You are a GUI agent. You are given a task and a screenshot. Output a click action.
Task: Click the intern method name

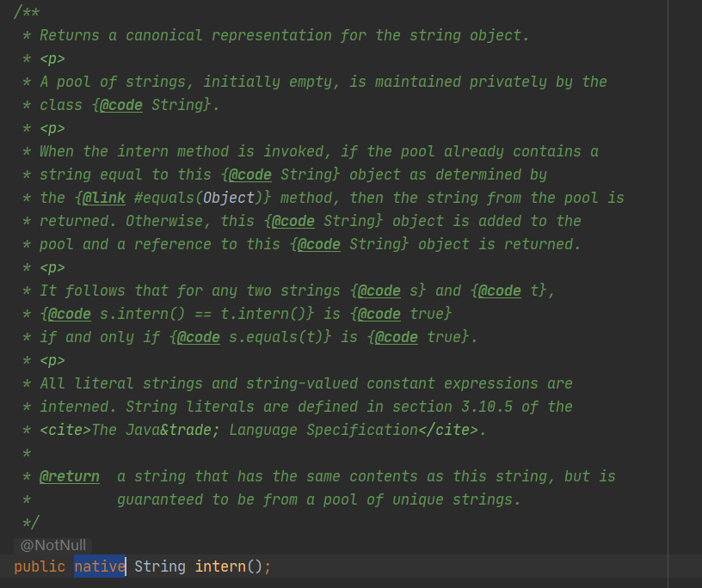pyautogui.click(x=220, y=567)
